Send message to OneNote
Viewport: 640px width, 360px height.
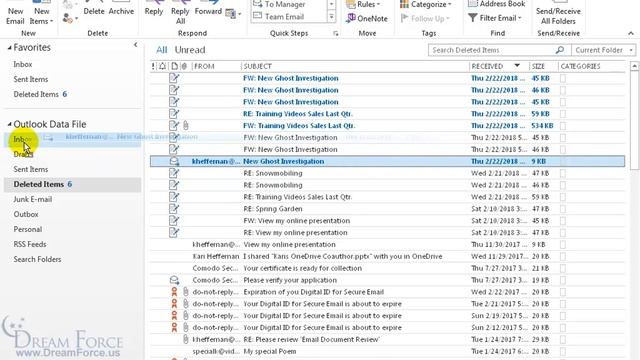pyautogui.click(x=367, y=18)
